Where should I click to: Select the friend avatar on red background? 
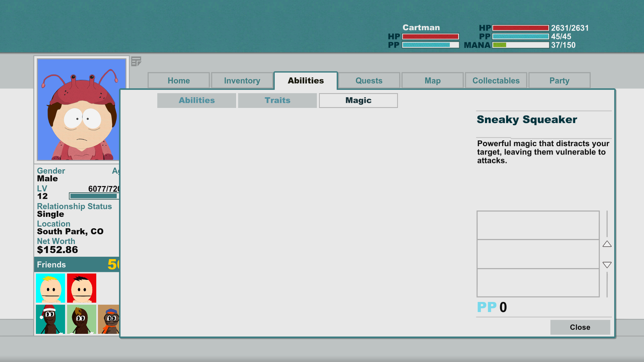pos(82,288)
